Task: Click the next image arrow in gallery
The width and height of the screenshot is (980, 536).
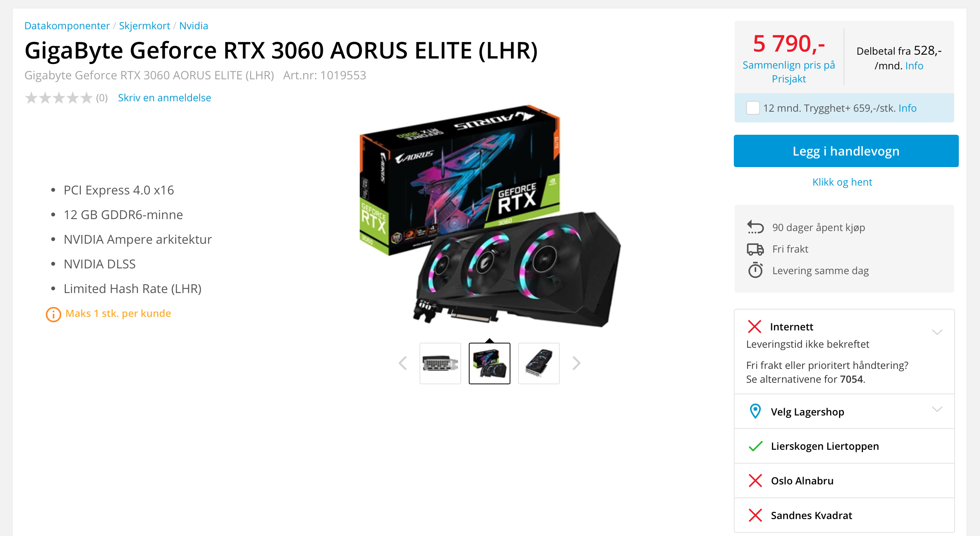Action: (576, 363)
